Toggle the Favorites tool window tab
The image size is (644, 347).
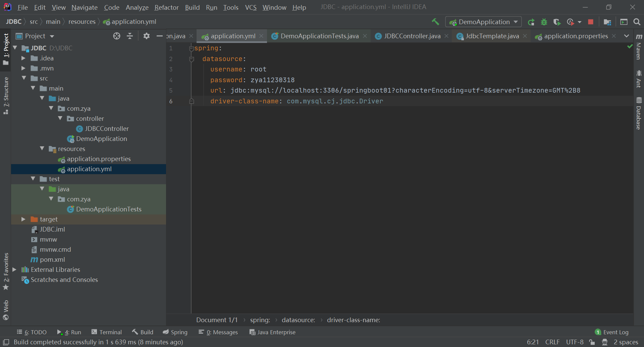[x=6, y=271]
